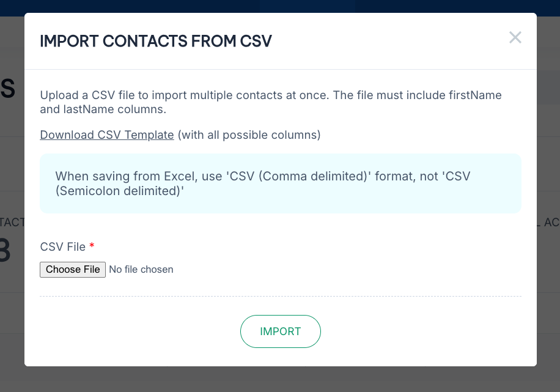Click the Download CSV Template link
The image size is (560, 392).
(x=107, y=135)
